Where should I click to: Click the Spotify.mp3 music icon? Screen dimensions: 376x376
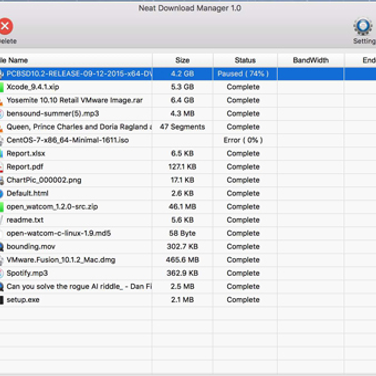point(2,273)
